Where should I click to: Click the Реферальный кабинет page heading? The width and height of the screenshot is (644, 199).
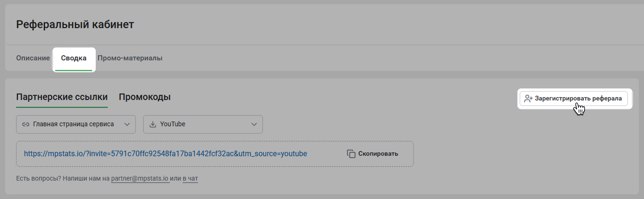(x=75, y=25)
